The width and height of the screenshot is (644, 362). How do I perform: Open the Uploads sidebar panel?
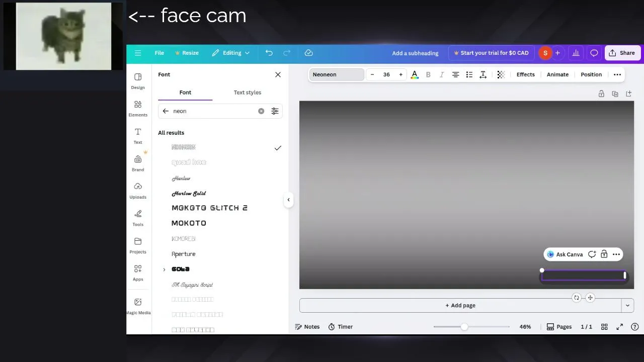(138, 191)
